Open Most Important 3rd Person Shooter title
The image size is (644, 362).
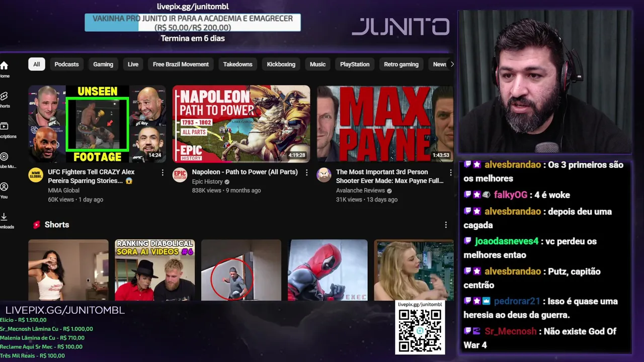(389, 176)
